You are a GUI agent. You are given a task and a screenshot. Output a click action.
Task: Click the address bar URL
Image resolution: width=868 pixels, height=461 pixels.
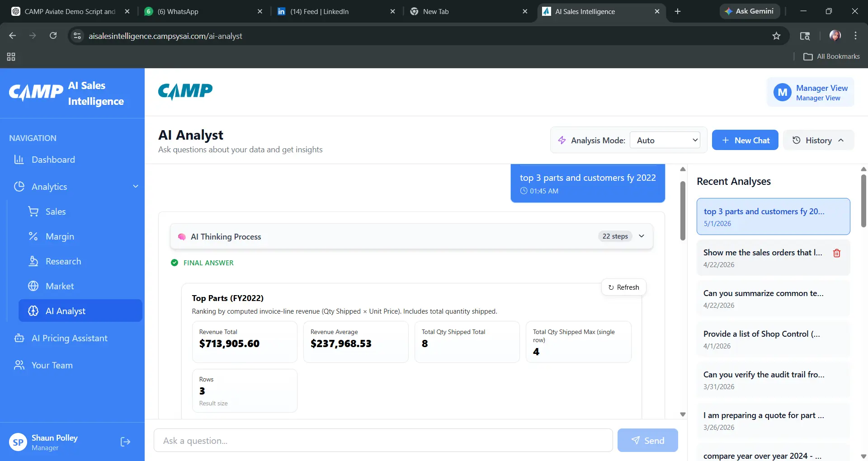165,36
